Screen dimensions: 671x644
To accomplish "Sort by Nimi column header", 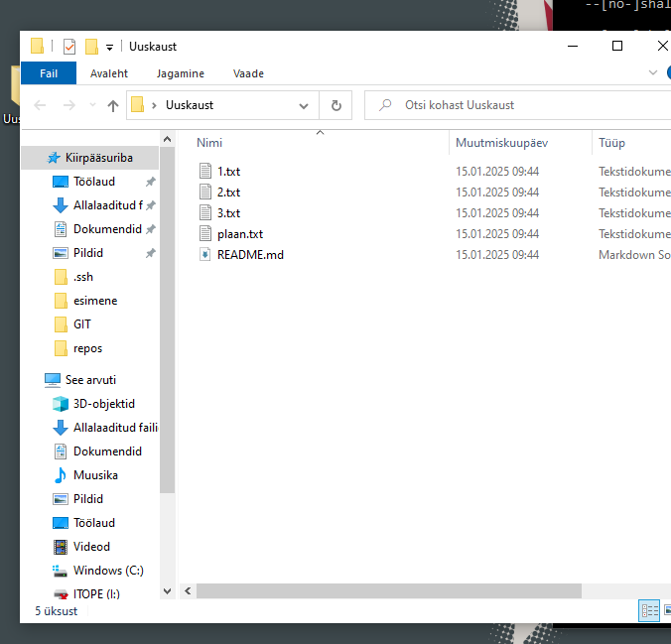I will 209,143.
